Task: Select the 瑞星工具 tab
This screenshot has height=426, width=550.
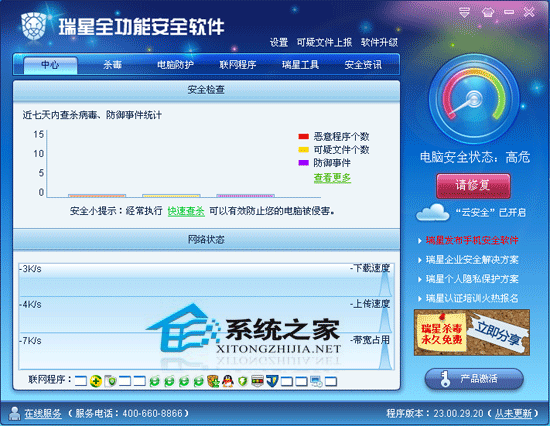Action: click(x=300, y=65)
